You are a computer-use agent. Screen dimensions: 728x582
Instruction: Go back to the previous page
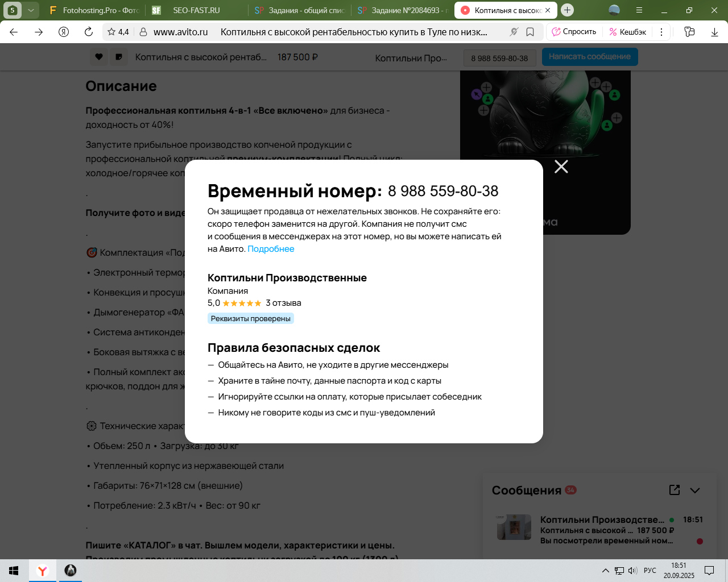(14, 32)
